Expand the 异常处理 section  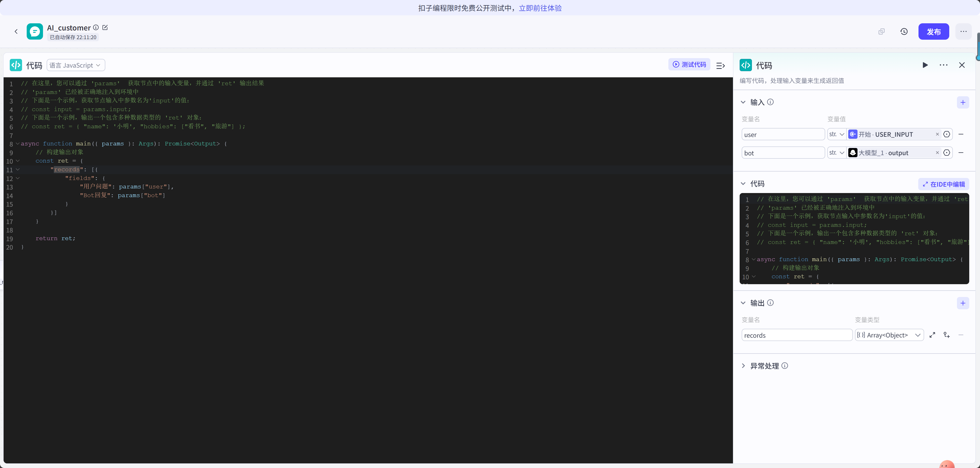coord(743,366)
